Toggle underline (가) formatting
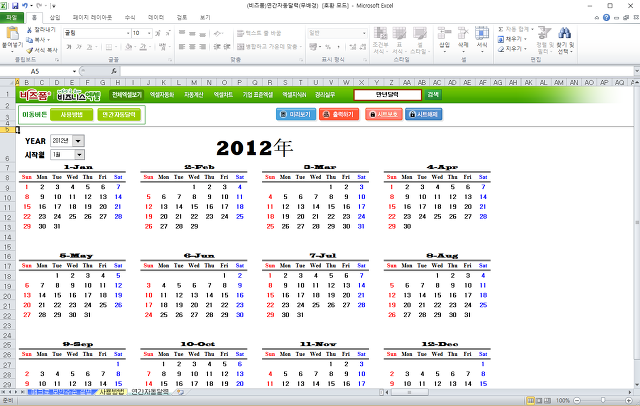 click(x=89, y=47)
